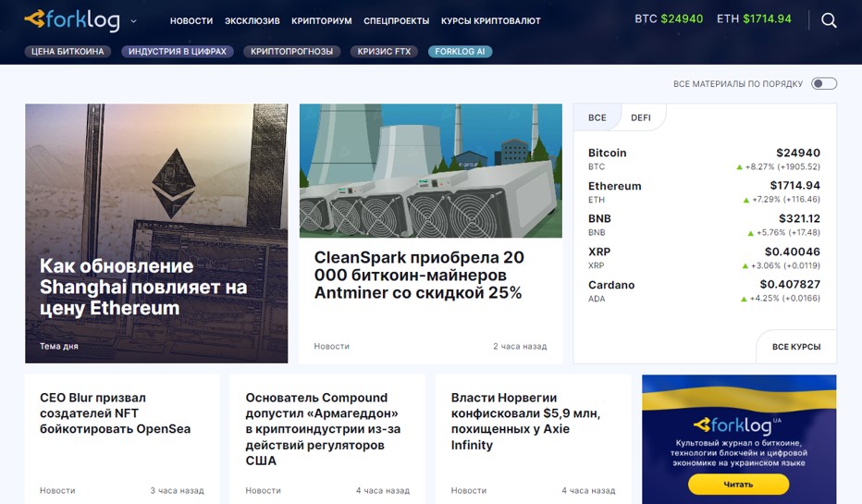Open the search magnifier icon
This screenshot has width=862, height=504.
pos(829,20)
